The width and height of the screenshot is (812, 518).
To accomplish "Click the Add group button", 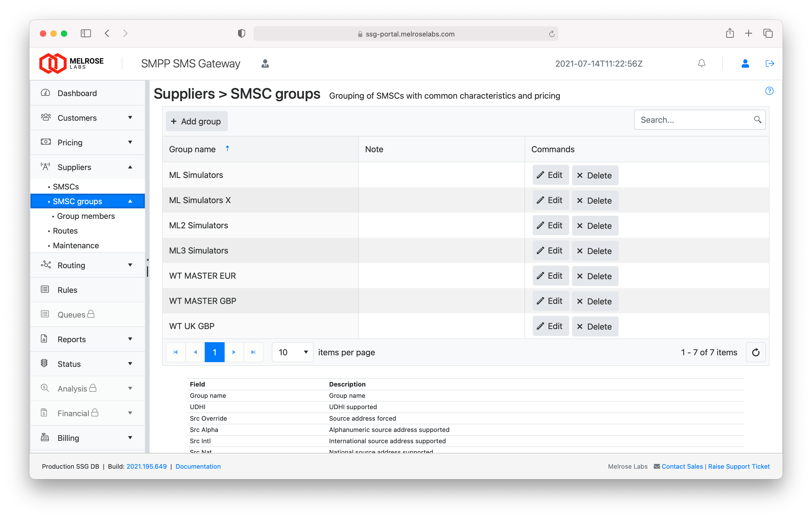I will coord(197,121).
